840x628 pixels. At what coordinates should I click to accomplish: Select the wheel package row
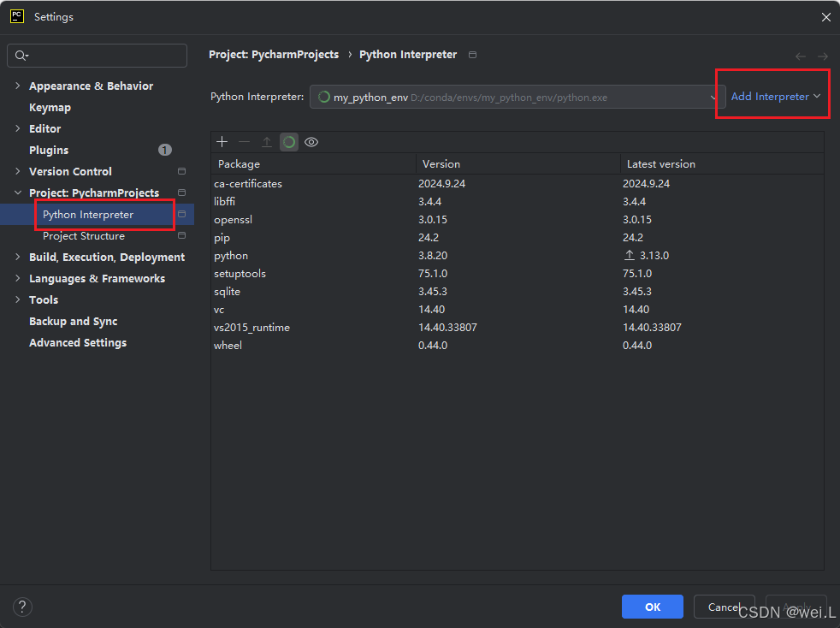click(518, 345)
